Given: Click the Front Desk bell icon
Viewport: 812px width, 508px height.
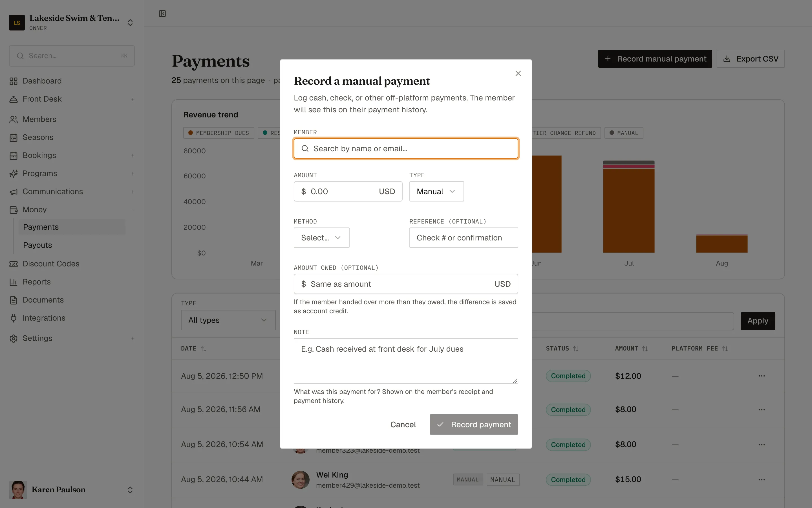Looking at the screenshot, I should point(14,99).
